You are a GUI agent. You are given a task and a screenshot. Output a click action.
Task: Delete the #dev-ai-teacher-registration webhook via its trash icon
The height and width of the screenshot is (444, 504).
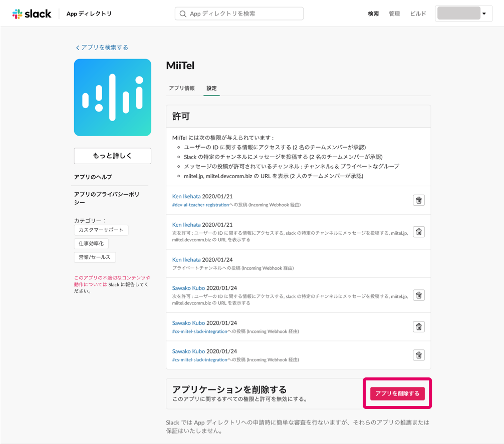[x=419, y=200]
